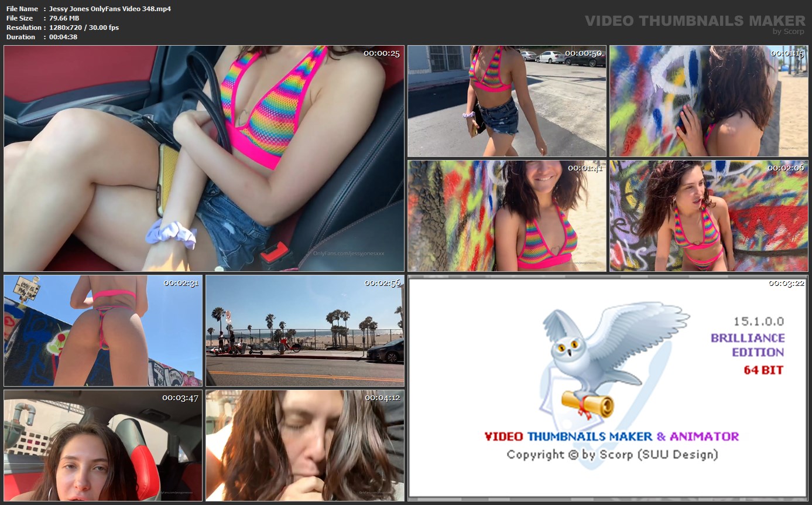Open the thumbnail at timestamp 00:00:25

click(x=204, y=158)
